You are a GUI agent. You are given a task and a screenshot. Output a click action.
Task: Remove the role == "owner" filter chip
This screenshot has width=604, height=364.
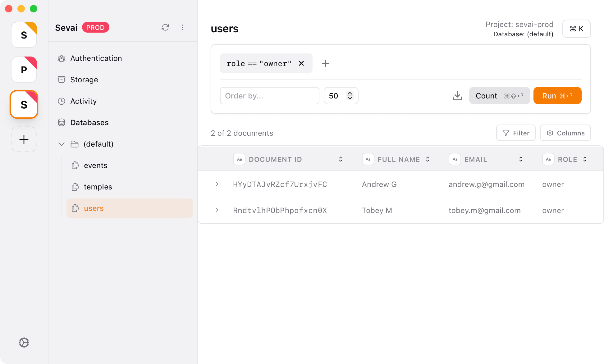(x=301, y=63)
